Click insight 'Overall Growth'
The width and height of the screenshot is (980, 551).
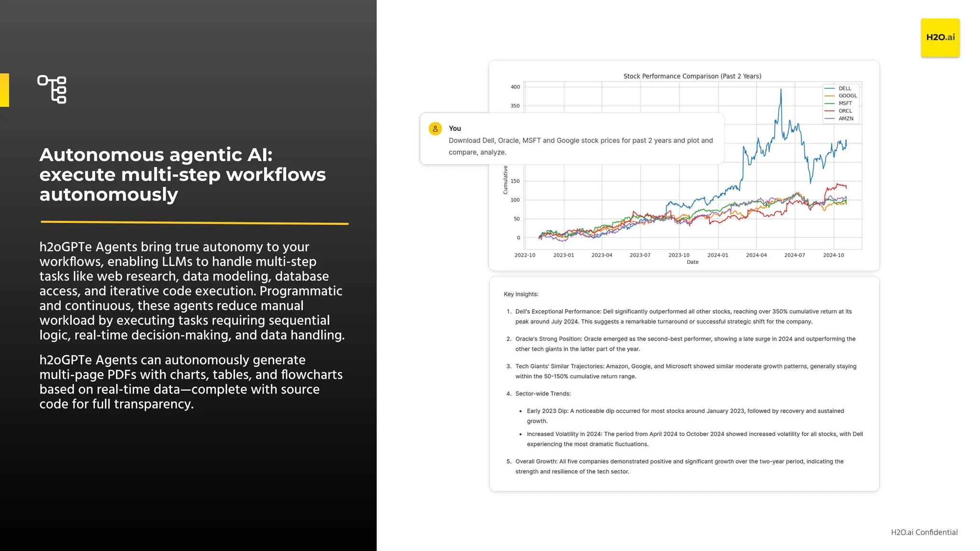679,466
